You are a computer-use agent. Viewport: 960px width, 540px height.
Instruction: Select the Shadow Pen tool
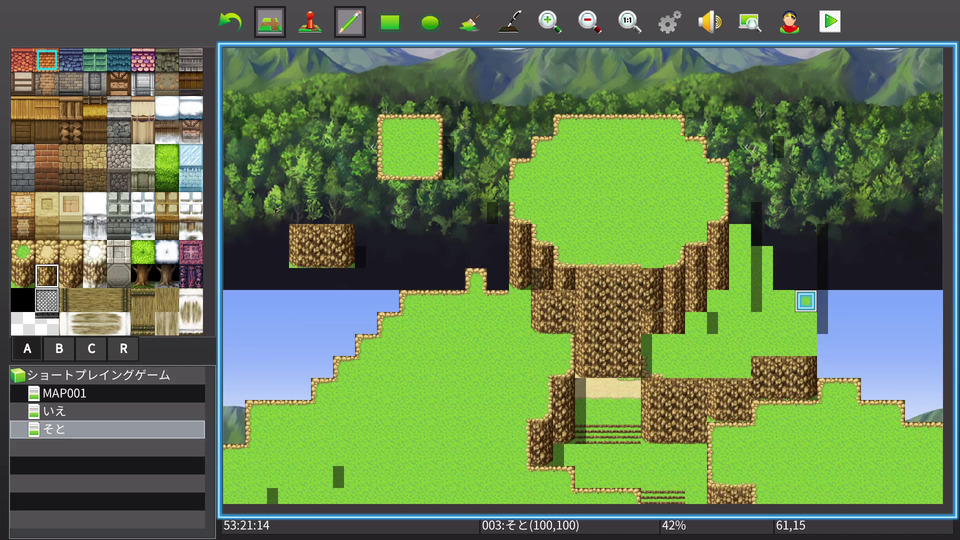click(x=509, y=22)
